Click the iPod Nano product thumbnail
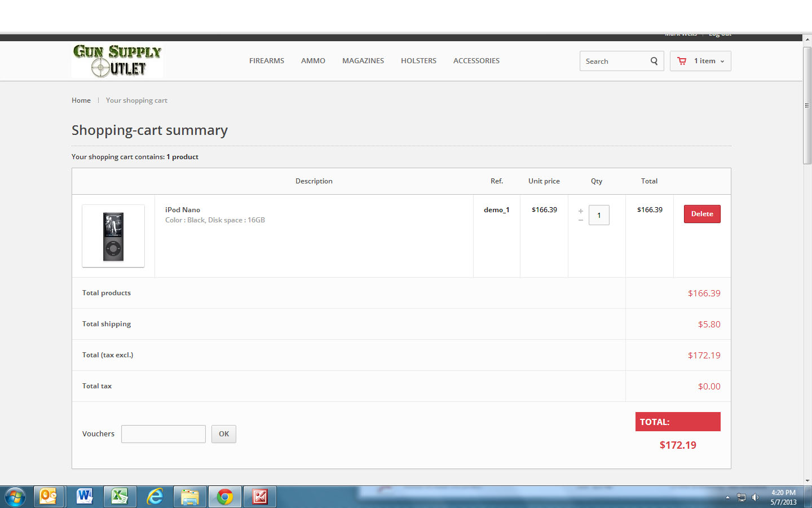This screenshot has height=508, width=812. coord(113,236)
